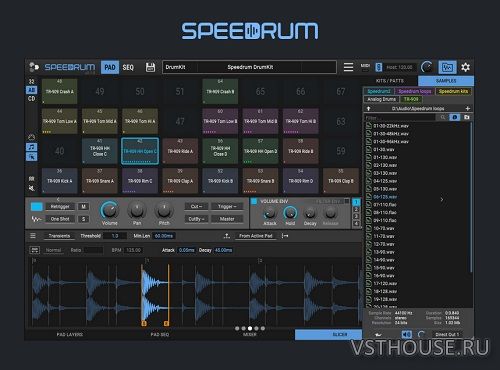Open the One Shot mode dropdown
This screenshot has height=370, width=500.
(x=60, y=219)
